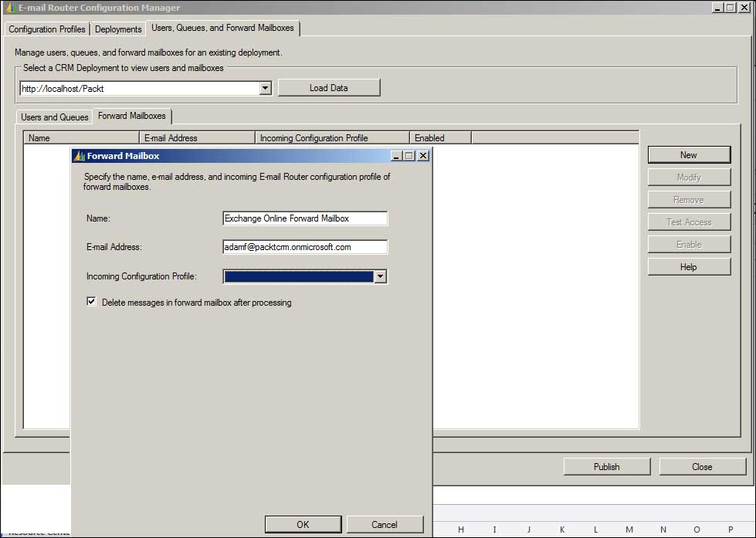Switch to Deployments tab
Viewport: 756px width, 538px height.
coord(118,29)
